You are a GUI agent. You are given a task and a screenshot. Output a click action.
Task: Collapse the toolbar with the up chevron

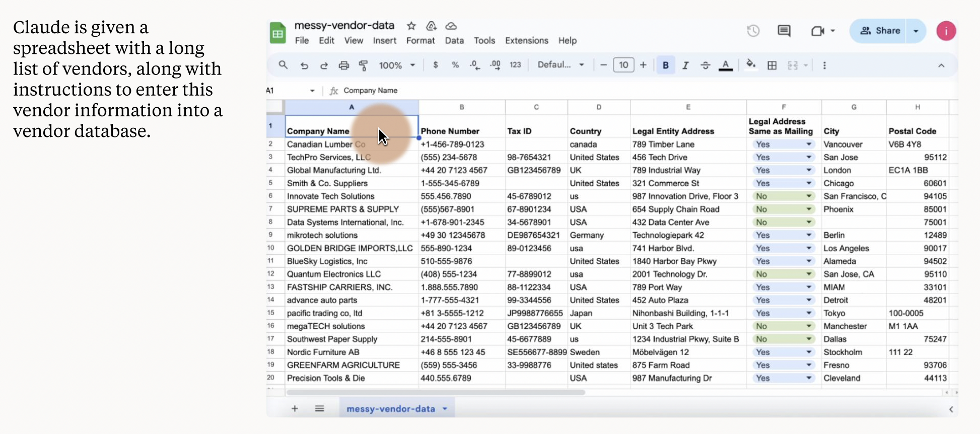click(941, 65)
